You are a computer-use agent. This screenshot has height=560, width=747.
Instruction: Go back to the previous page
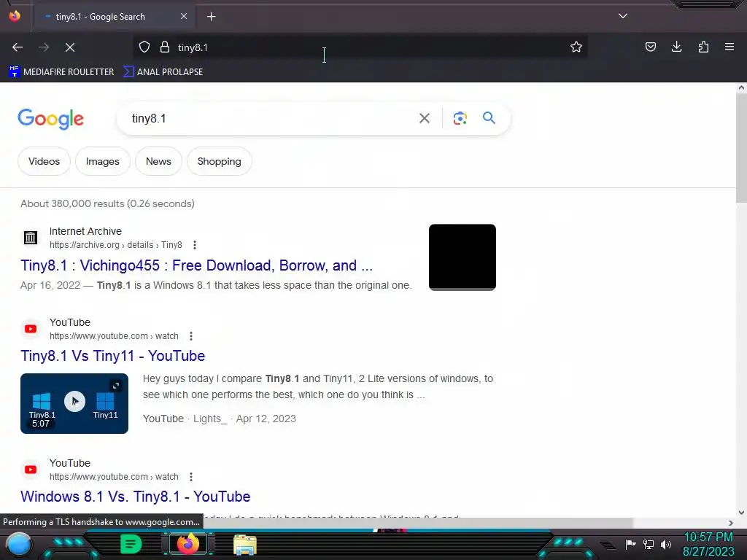point(18,47)
